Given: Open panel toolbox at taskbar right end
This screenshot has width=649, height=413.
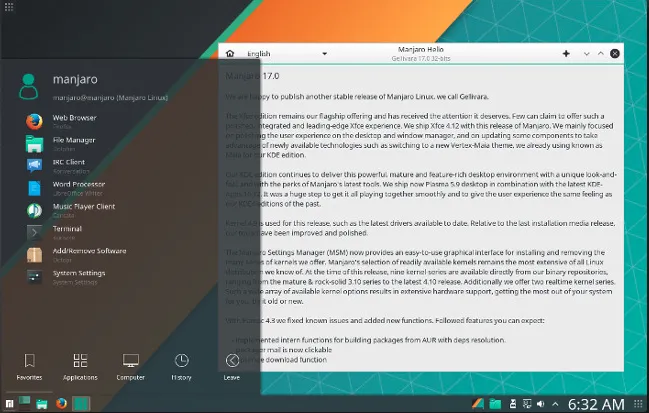Looking at the screenshot, I should pyautogui.click(x=638, y=403).
